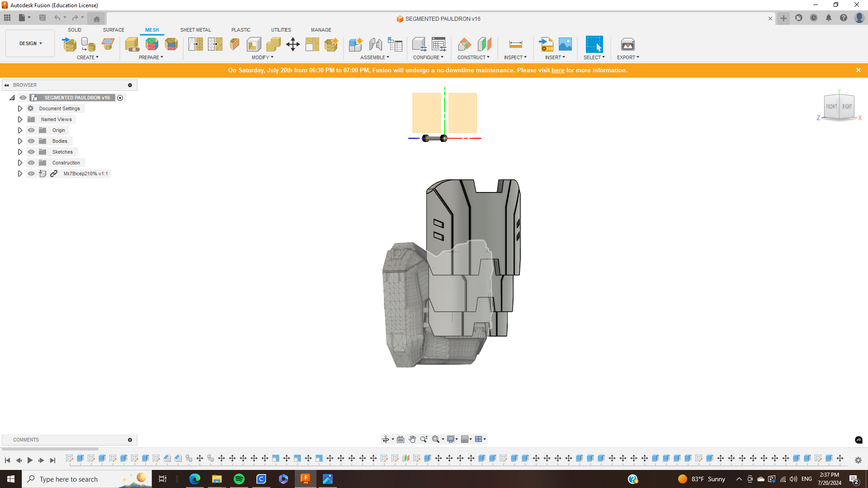The image size is (868, 488).
Task: Select the Offset Plane construct icon
Action: 464,44
